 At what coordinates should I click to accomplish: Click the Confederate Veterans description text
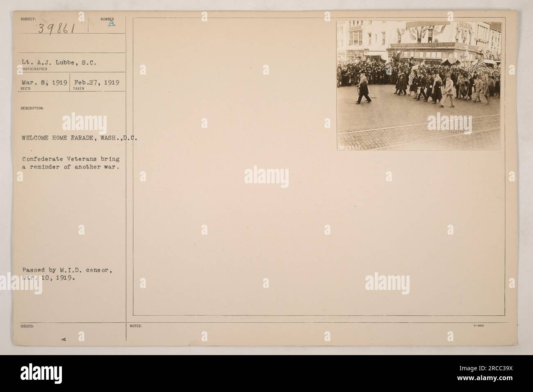point(71,163)
